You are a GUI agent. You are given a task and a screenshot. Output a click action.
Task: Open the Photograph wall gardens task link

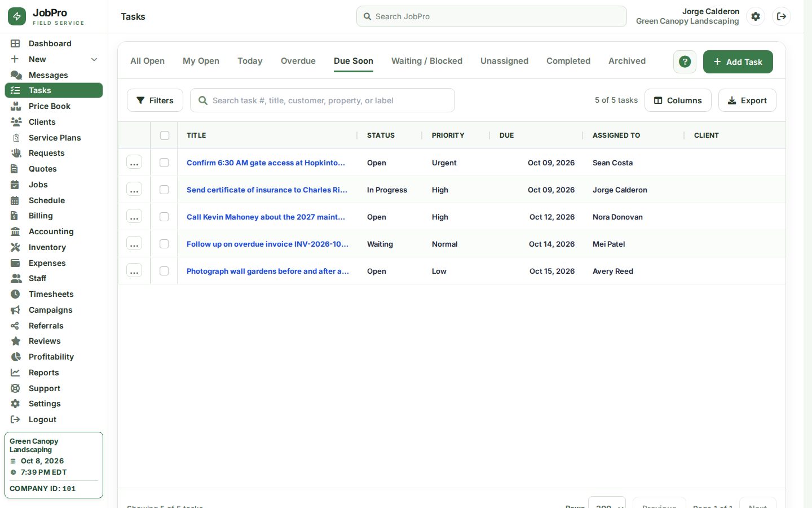[x=268, y=271]
